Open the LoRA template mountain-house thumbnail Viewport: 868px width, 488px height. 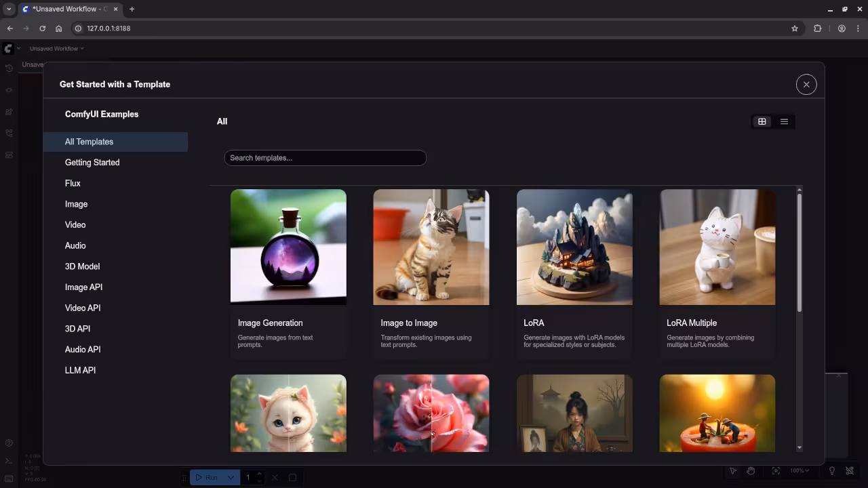click(574, 247)
